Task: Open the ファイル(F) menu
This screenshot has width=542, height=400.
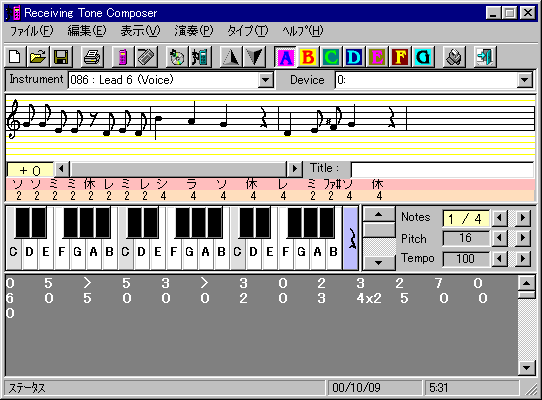Action: (x=31, y=31)
